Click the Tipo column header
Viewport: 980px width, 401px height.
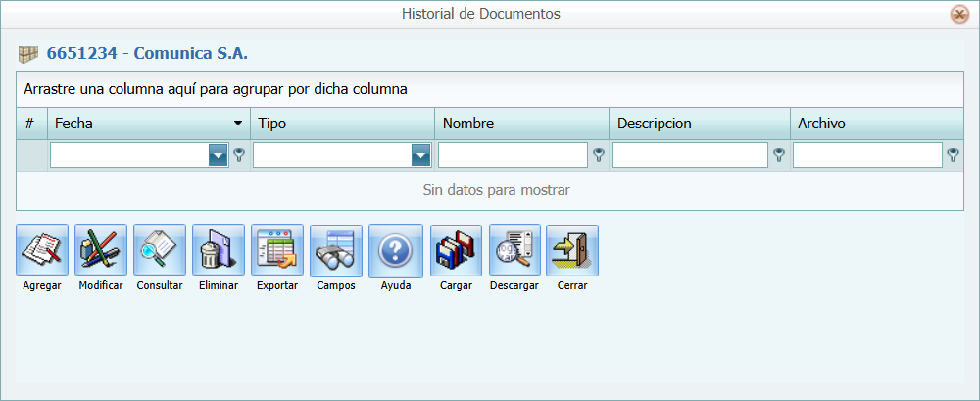click(x=342, y=124)
